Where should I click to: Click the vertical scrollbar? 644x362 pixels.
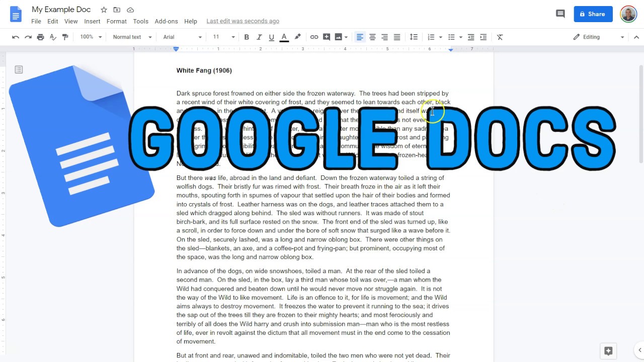(x=640, y=113)
